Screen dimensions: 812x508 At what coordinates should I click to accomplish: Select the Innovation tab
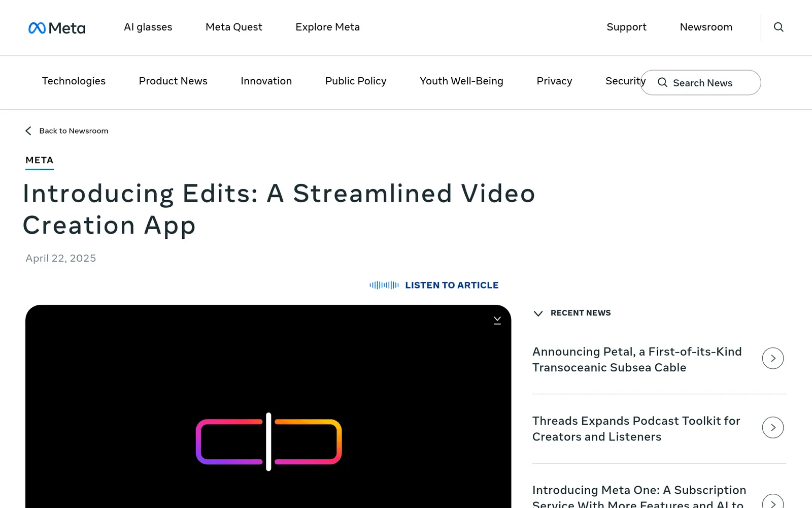pos(266,81)
